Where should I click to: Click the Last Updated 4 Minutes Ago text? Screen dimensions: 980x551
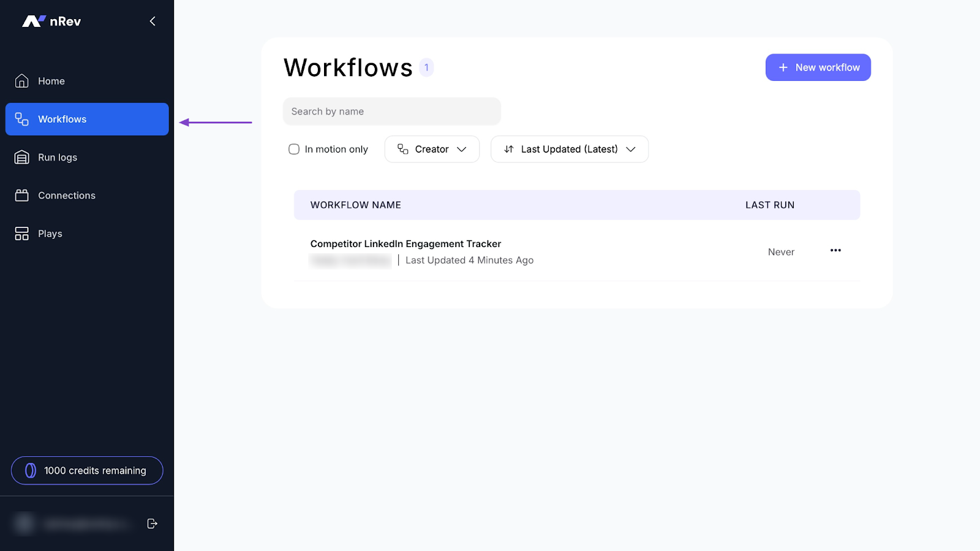click(469, 260)
